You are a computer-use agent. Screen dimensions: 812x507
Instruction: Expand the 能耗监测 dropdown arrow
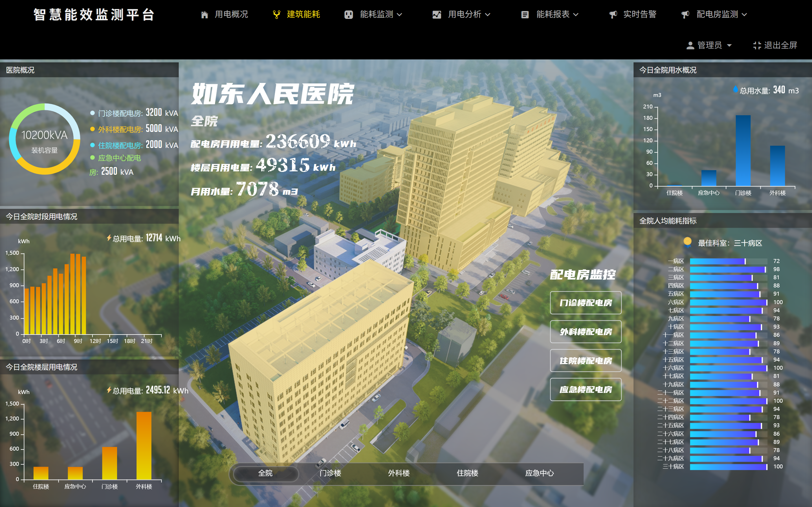coord(400,14)
